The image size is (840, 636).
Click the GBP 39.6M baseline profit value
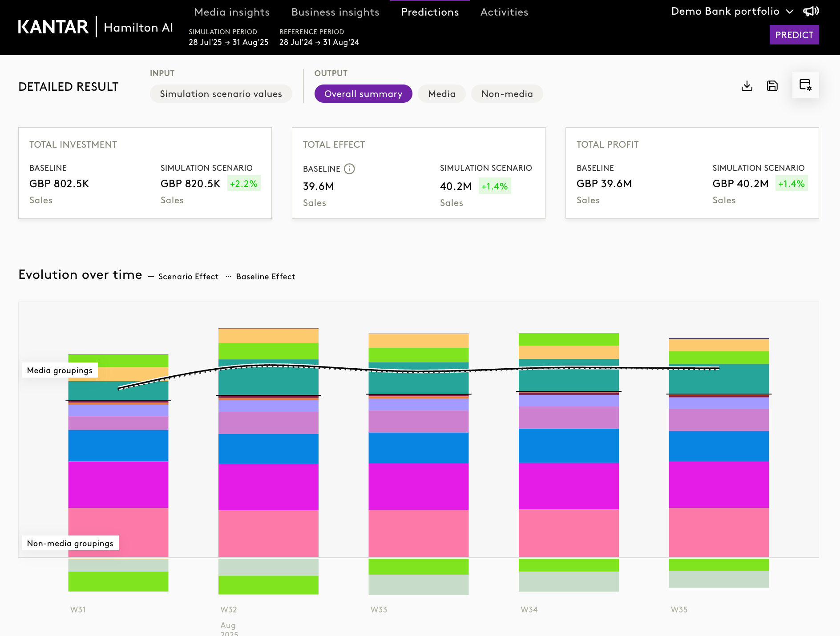604,184
